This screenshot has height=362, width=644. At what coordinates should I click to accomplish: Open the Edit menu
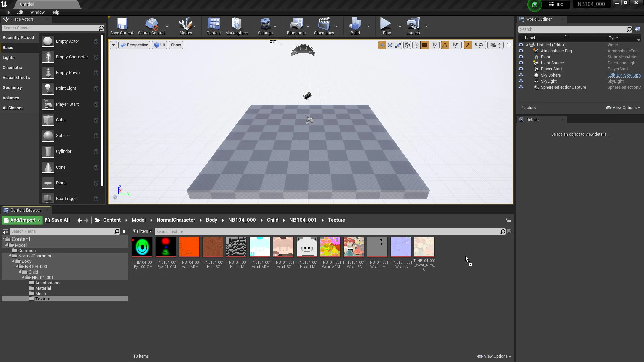coord(20,12)
